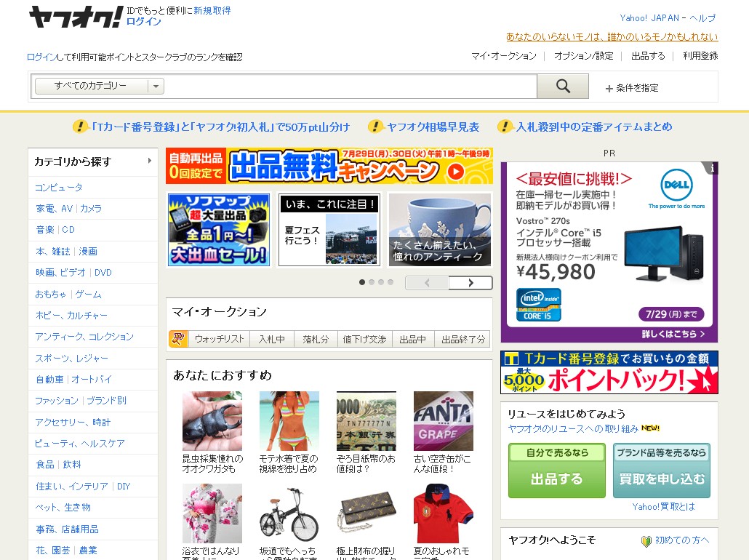The image size is (749, 560).
Task: Open the 初めての方へ link
Action: point(682,540)
